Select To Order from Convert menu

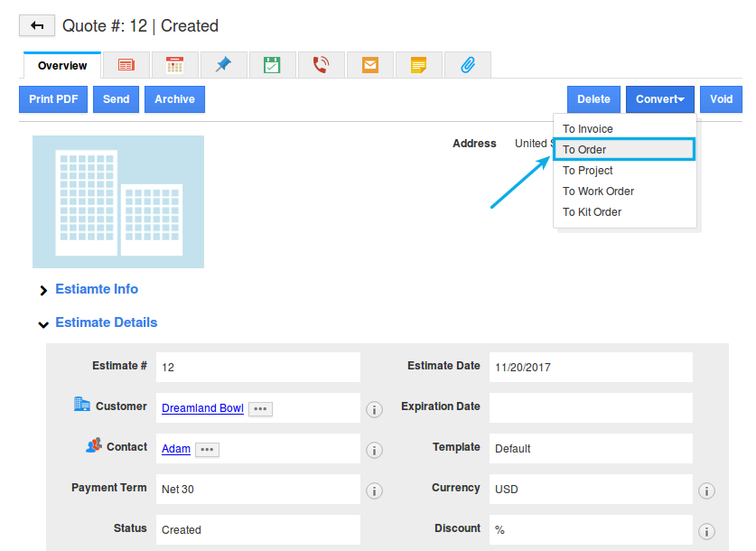click(x=624, y=150)
